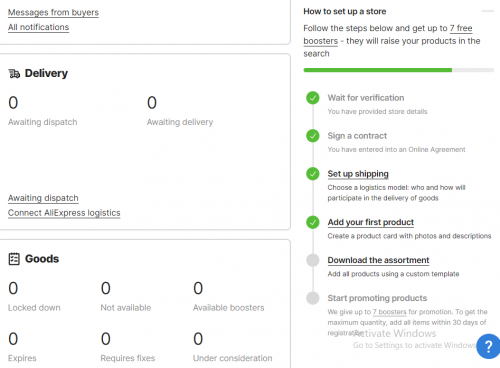
Task: Open Messages from buyers link
Action: pos(53,12)
